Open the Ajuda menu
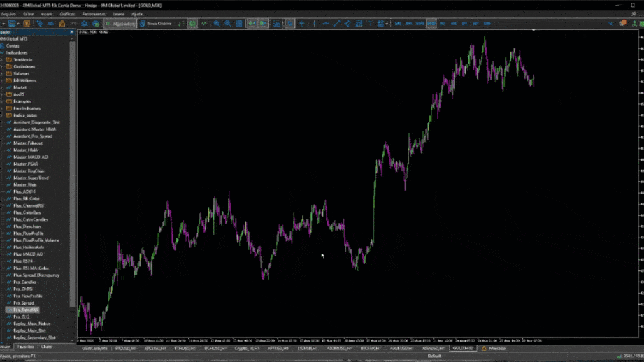The height and width of the screenshot is (362, 644). 137,14
